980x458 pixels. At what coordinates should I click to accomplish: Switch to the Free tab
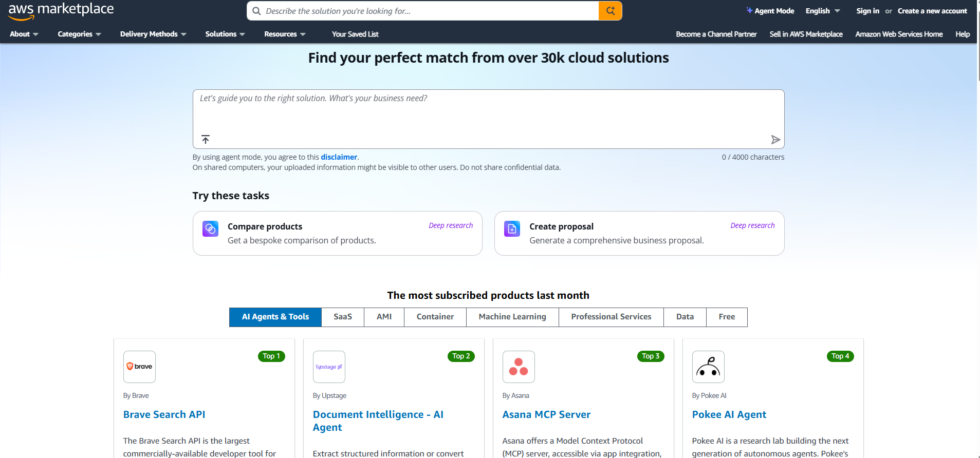[727, 317]
